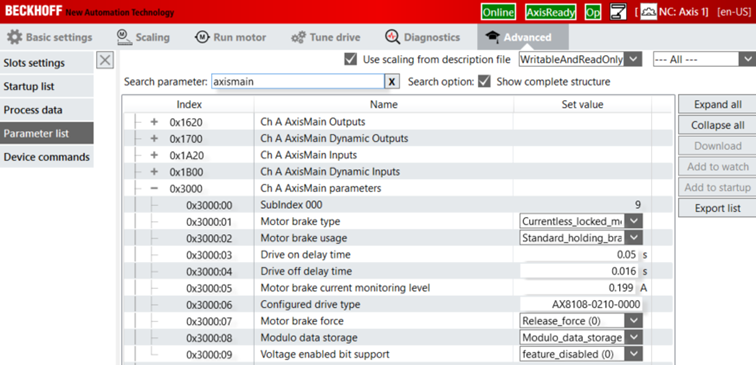Switch to the Scaling tab
This screenshot has width=756, height=365.
143,37
